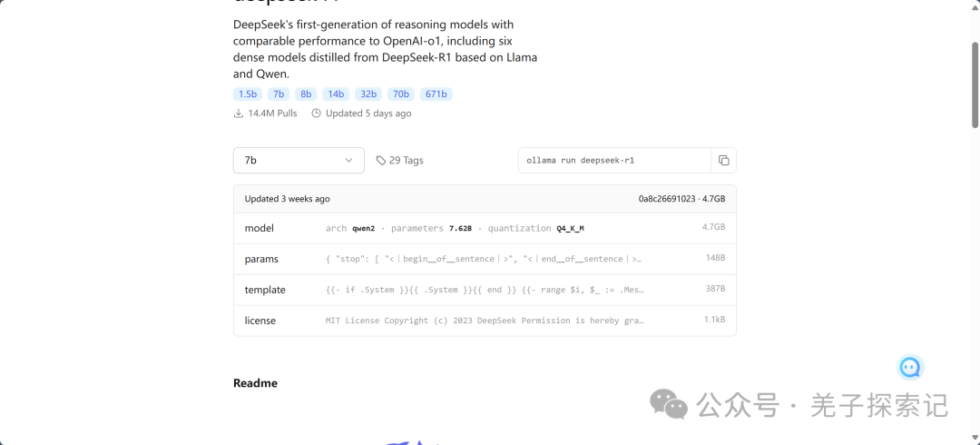
Task: Open the 29 Tags link
Action: point(400,160)
